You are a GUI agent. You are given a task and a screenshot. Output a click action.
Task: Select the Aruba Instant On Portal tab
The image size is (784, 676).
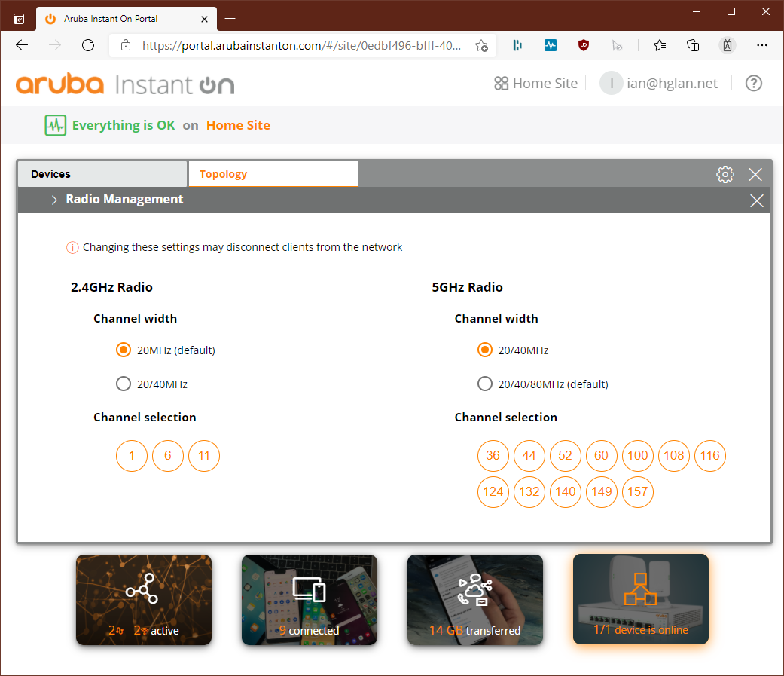click(x=127, y=19)
